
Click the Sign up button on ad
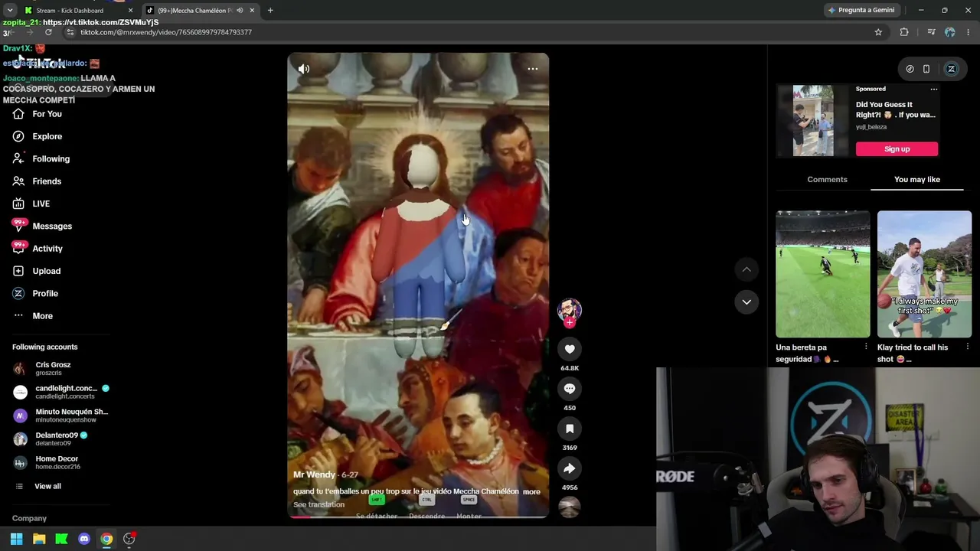[897, 149]
